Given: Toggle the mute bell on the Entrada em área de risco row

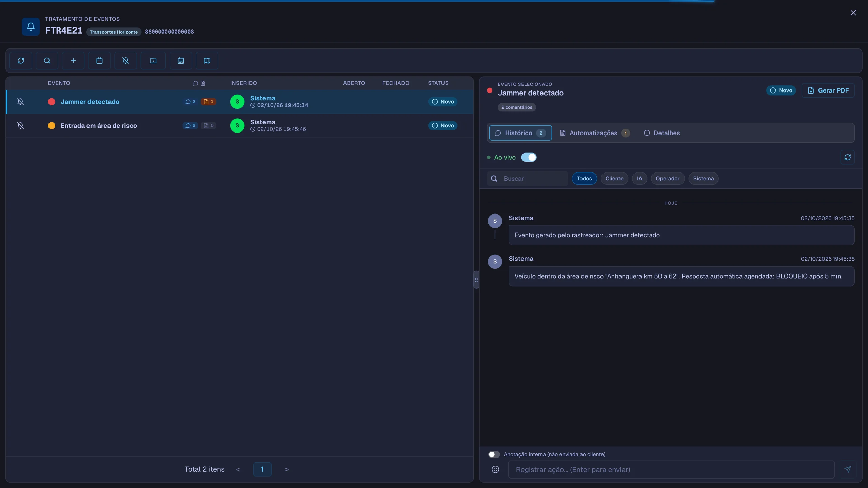Looking at the screenshot, I should click(20, 126).
